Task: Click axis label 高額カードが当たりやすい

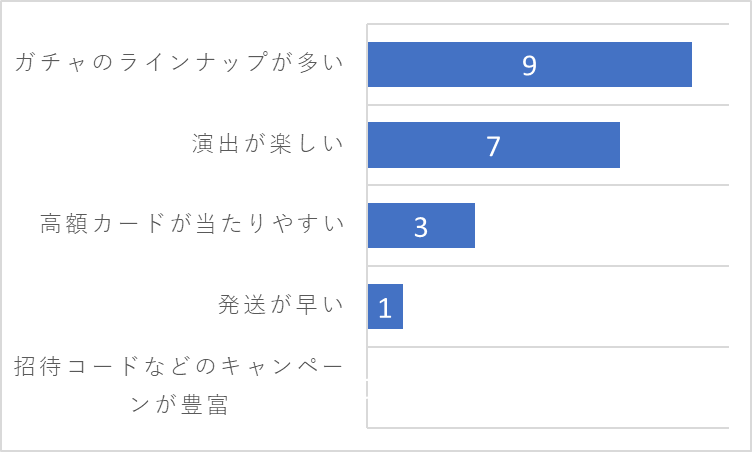Action: click(x=192, y=224)
